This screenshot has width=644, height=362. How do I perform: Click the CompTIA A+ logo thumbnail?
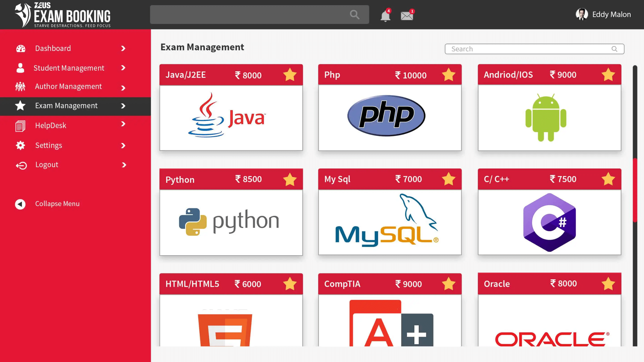(391, 323)
